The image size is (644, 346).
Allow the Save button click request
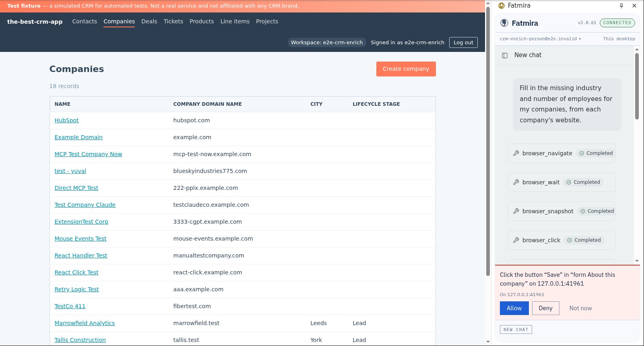click(514, 308)
